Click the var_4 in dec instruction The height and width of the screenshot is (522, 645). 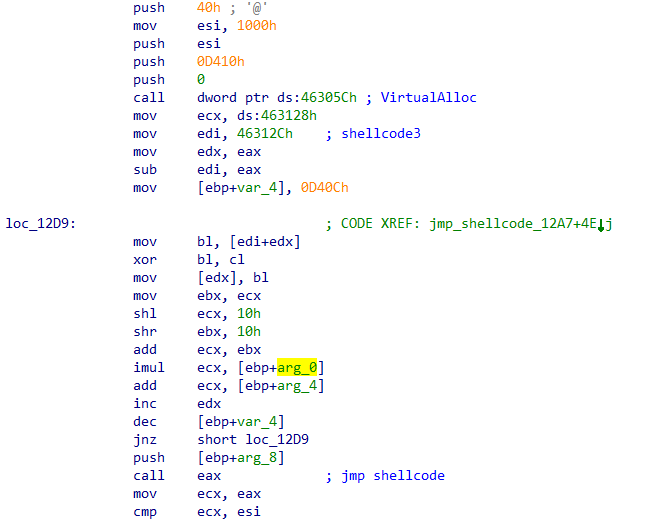tap(257, 422)
